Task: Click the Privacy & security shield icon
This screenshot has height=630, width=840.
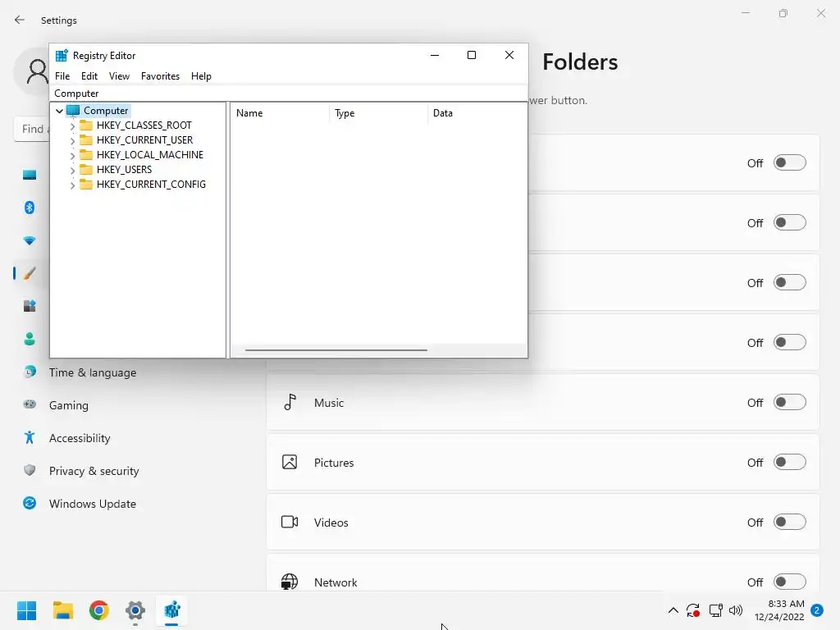Action: 30,470
